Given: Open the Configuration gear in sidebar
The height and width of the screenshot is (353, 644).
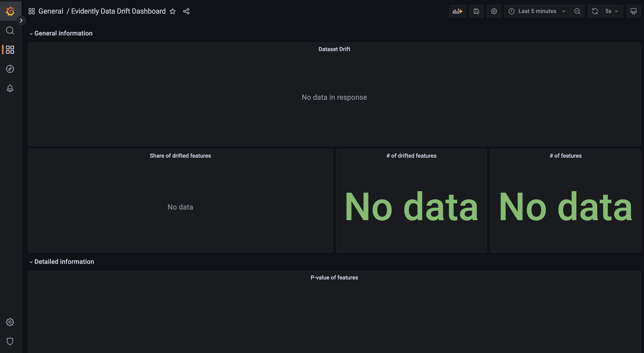Looking at the screenshot, I should tap(10, 322).
